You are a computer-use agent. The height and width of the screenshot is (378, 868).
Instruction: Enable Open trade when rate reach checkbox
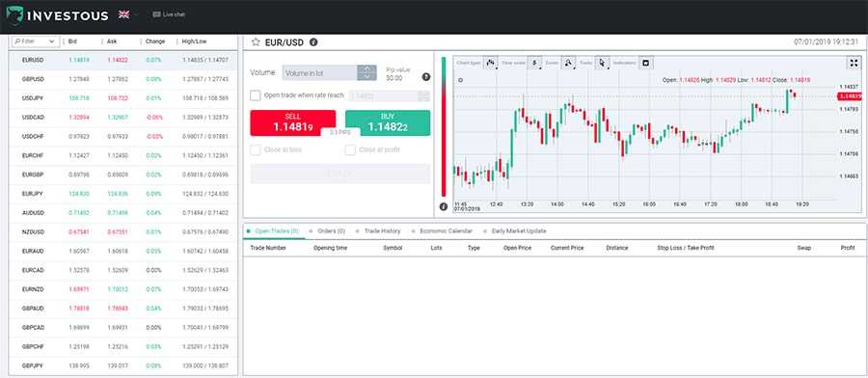click(x=256, y=95)
